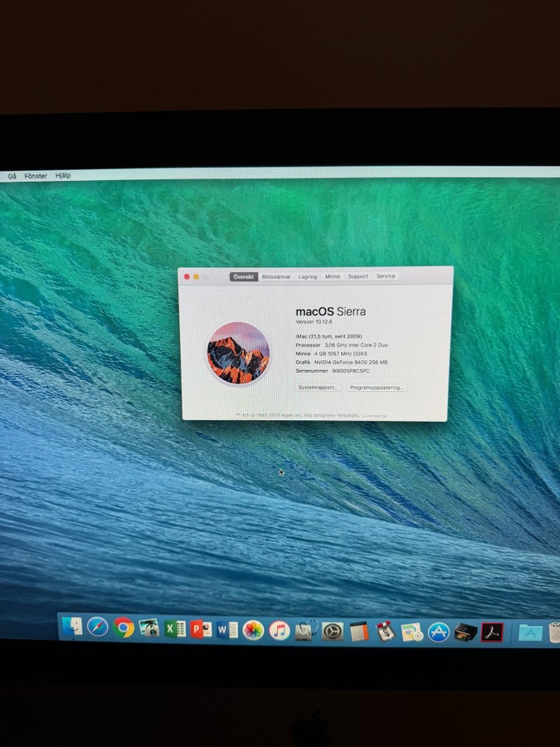Click the serial number W8005PBC5PC
560x747 pixels.
351,371
